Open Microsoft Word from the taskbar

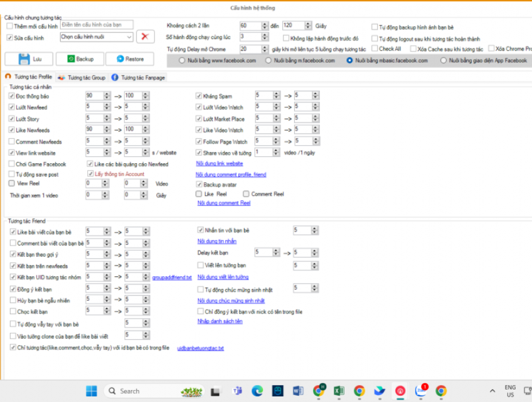coord(297,391)
